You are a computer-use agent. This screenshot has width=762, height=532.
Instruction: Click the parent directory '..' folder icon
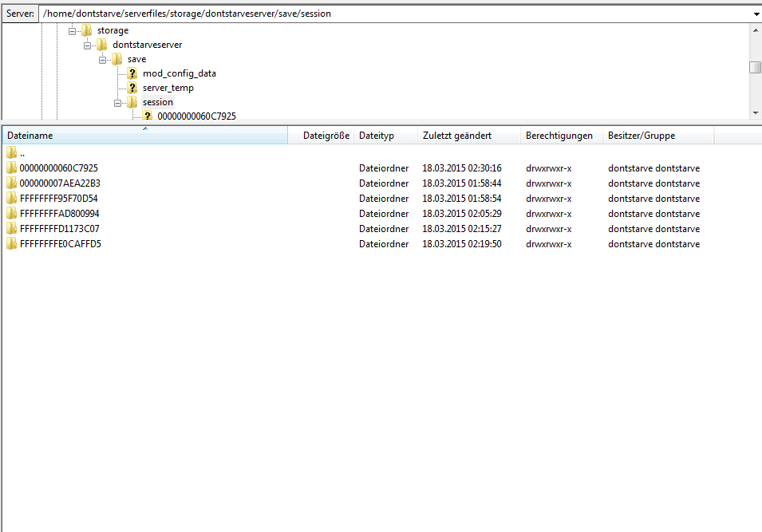(11, 152)
